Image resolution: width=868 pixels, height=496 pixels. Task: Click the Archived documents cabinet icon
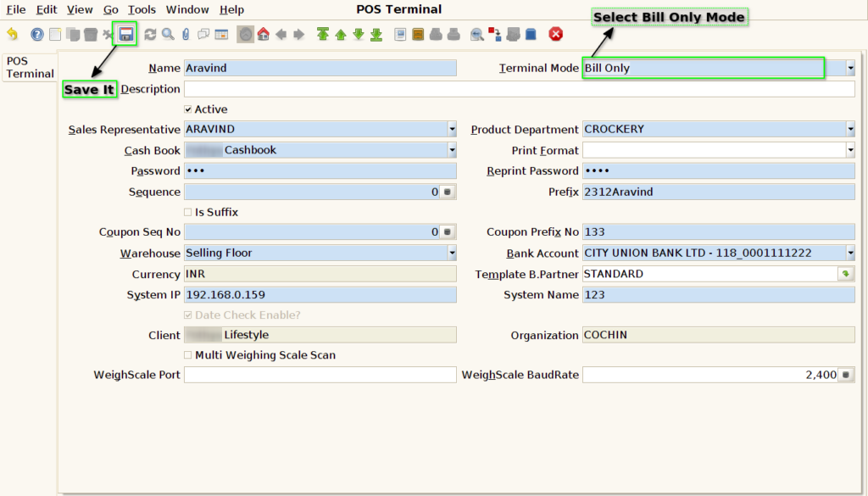[x=418, y=34]
